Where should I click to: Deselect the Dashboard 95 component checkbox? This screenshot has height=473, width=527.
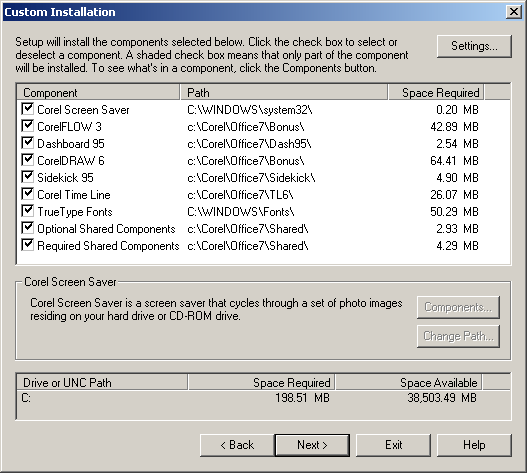coord(27,143)
